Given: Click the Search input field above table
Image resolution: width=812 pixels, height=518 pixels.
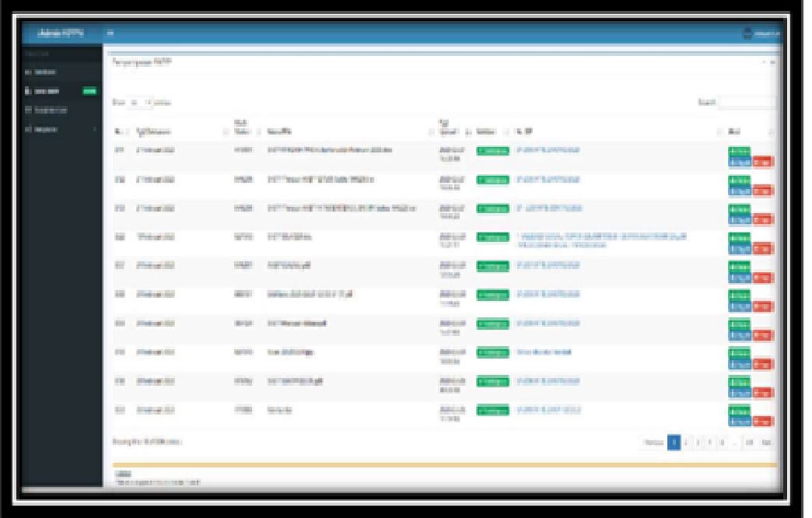Looking at the screenshot, I should pyautogui.click(x=748, y=102).
